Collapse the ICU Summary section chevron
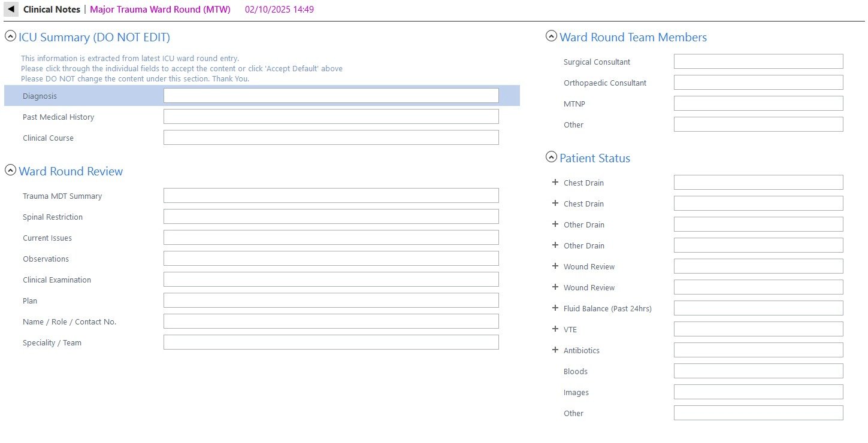Image resolution: width=868 pixels, height=443 pixels. (x=10, y=36)
